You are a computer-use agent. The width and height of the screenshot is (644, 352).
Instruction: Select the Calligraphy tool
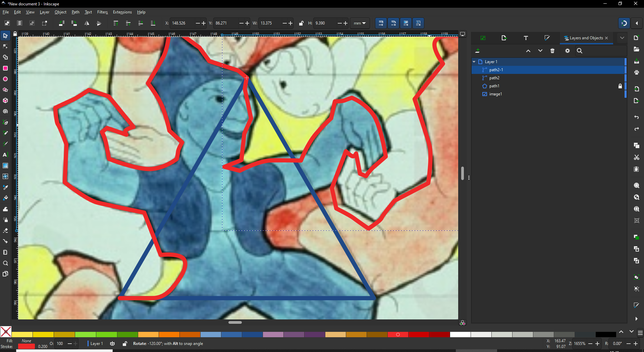pyautogui.click(x=5, y=144)
